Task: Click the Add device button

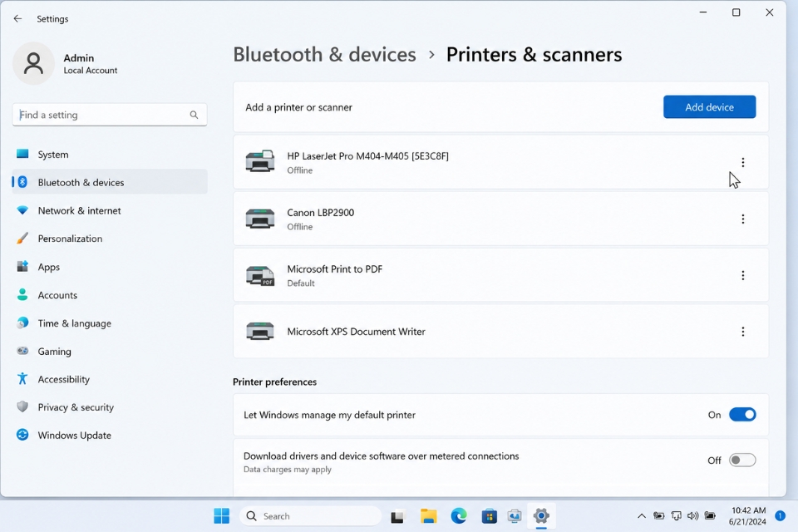Action: tap(709, 107)
